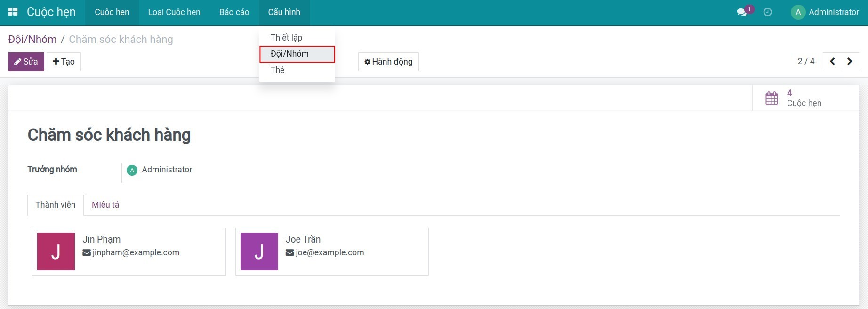Click the Administrator avatar in top bar
Viewport: 868px width, 309px height.
pyautogui.click(x=798, y=12)
